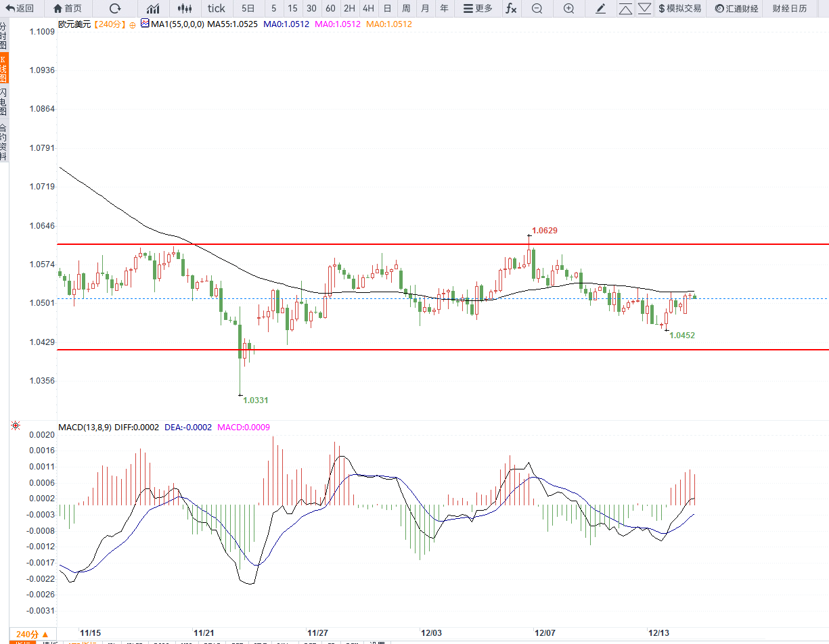The height and width of the screenshot is (644, 829).
Task: Open 模拟交易 simulated trading
Action: point(679,9)
